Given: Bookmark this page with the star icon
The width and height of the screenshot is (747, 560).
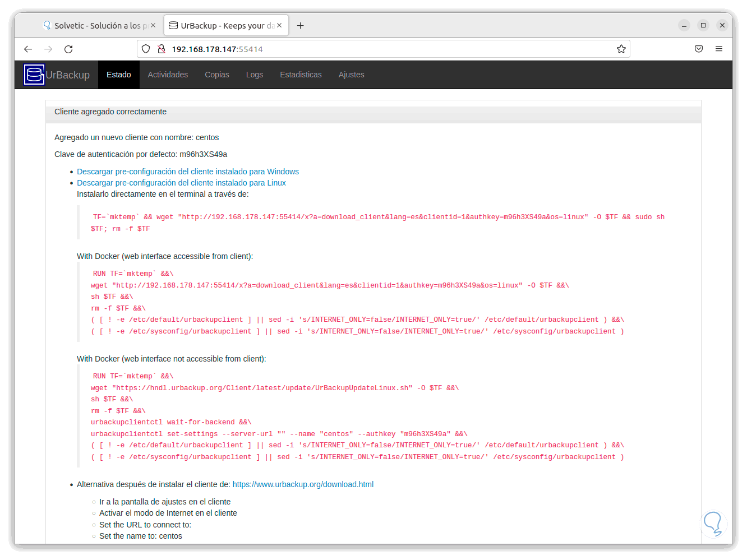Looking at the screenshot, I should tap(621, 49).
